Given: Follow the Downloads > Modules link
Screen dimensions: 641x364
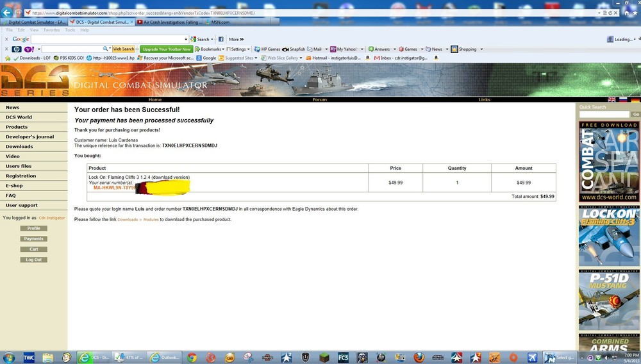Looking at the screenshot, I should (x=138, y=220).
